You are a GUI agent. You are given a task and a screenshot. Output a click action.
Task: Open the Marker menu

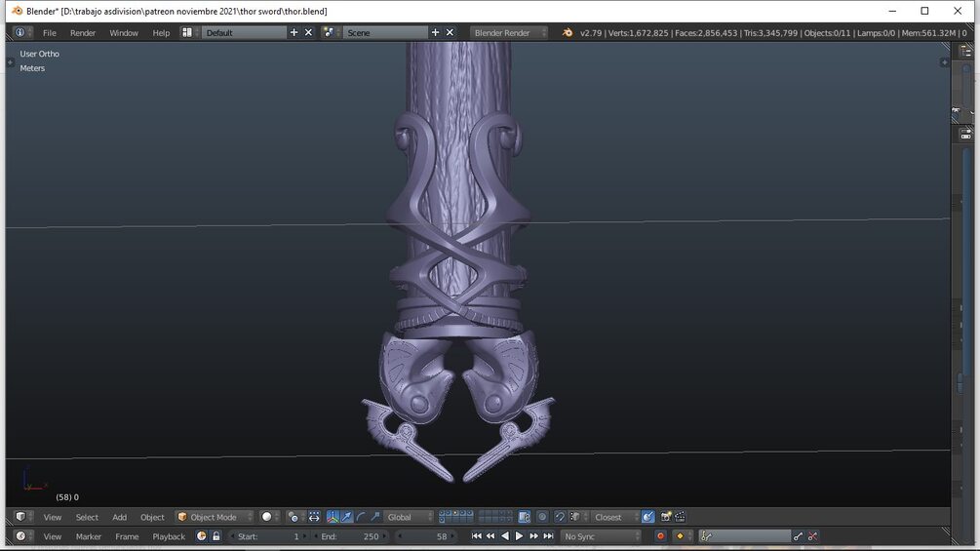(x=88, y=536)
